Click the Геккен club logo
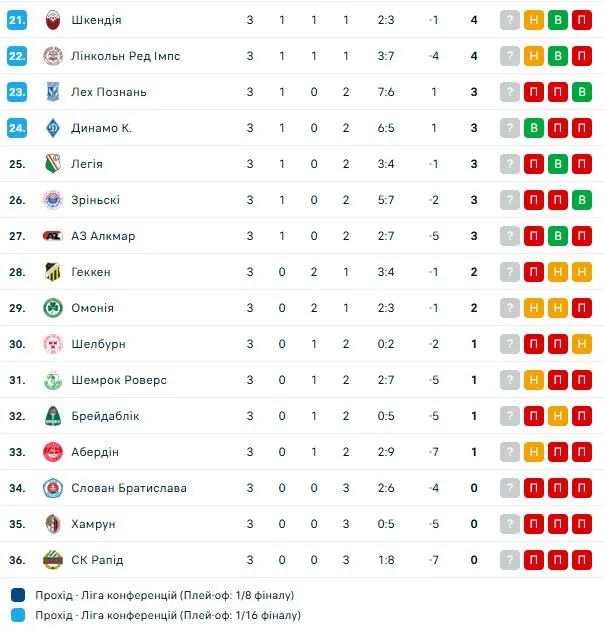The width and height of the screenshot is (605, 631). pos(53,272)
